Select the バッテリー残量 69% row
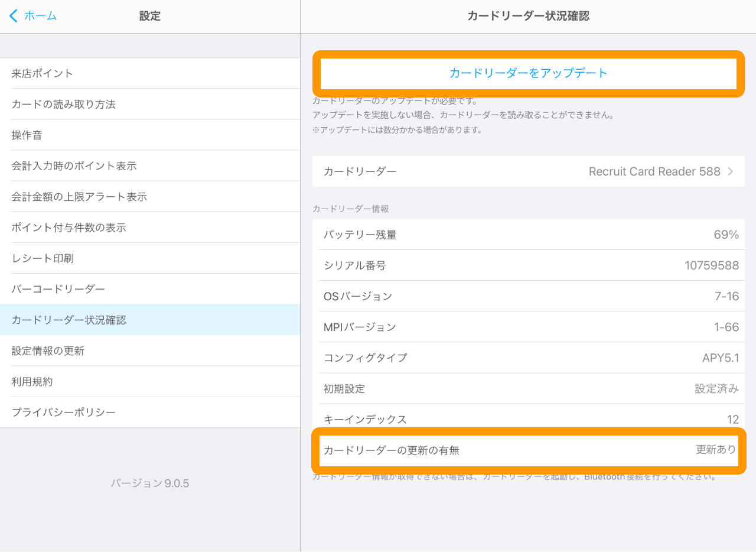756x552 pixels. pos(528,235)
